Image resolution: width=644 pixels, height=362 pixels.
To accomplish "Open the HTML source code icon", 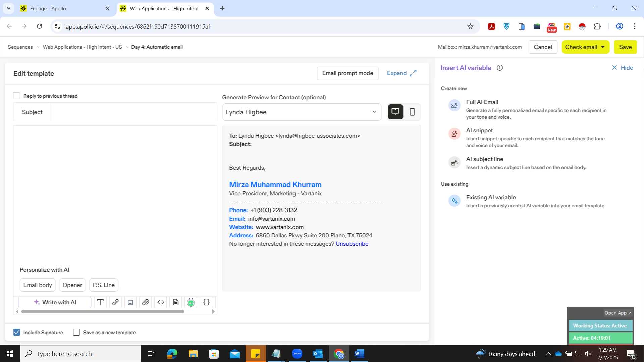I will coord(161,302).
